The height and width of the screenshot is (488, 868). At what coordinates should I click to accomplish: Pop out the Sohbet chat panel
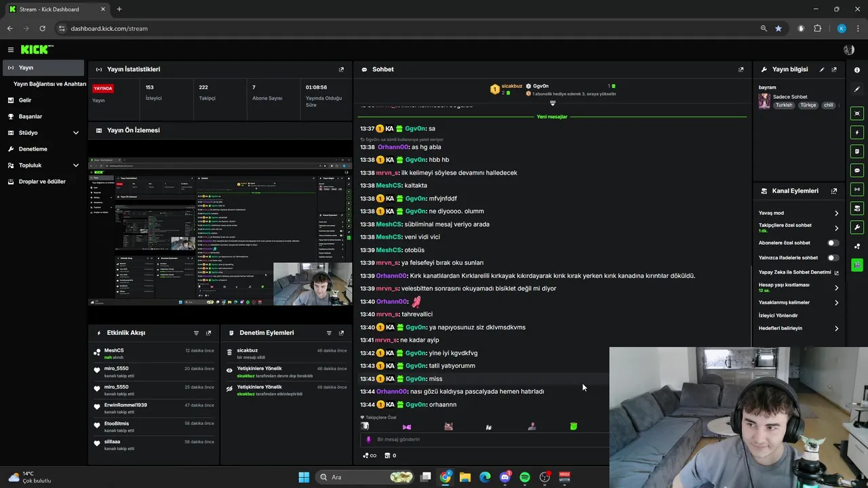[741, 69]
